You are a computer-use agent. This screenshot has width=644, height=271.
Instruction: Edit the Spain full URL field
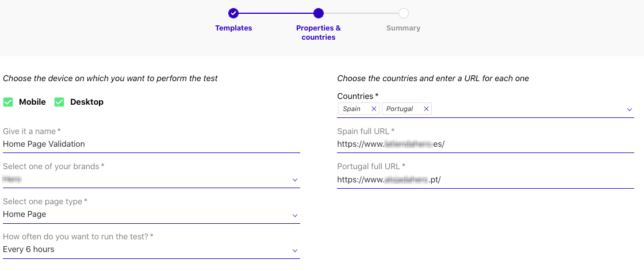[485, 144]
